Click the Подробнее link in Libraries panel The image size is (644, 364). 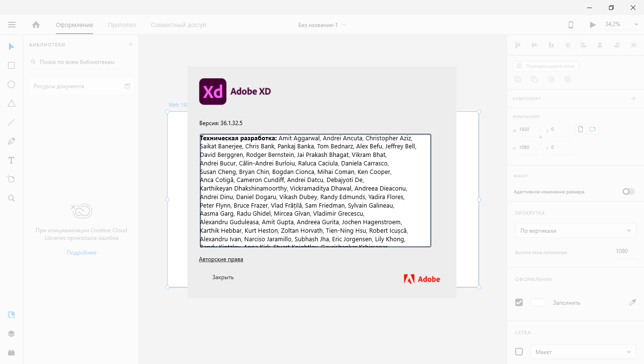pyautogui.click(x=81, y=253)
